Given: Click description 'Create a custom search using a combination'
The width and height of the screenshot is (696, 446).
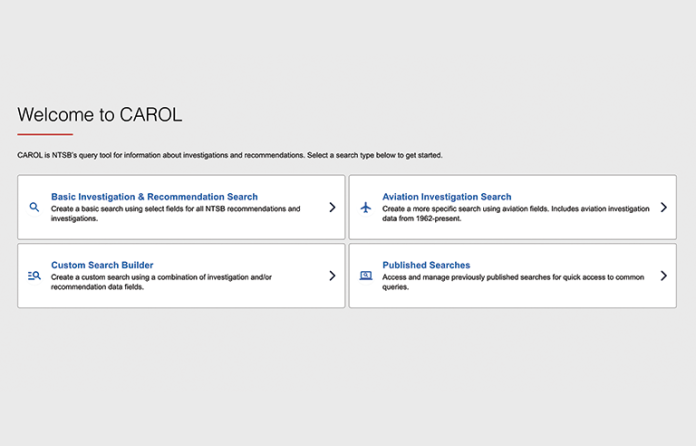Looking at the screenshot, I should pyautogui.click(x=161, y=282).
